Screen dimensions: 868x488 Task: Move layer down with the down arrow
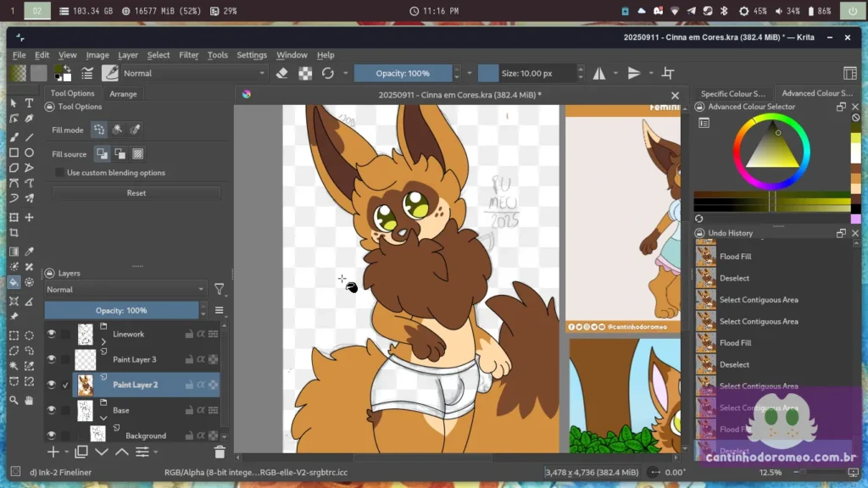[102, 452]
